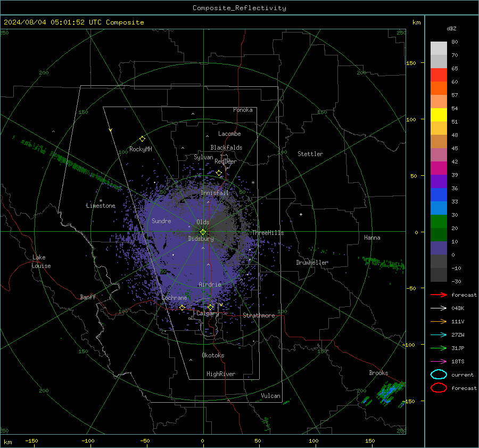
Task: Click the Composite_Reflectivity title
Action: tap(240, 8)
